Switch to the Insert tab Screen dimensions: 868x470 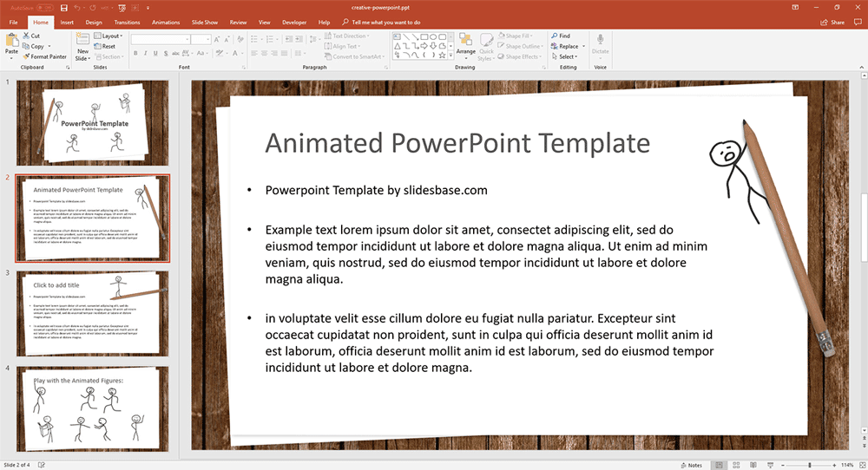click(x=67, y=23)
